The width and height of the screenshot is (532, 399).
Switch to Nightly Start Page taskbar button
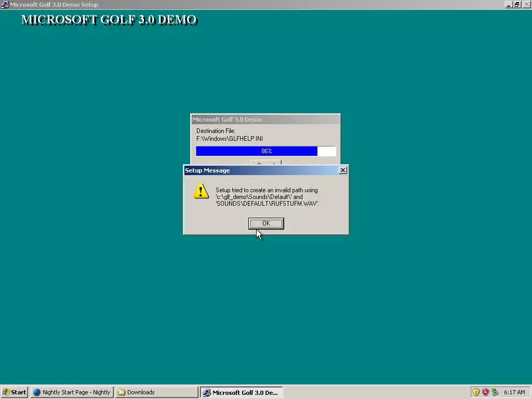click(72, 392)
